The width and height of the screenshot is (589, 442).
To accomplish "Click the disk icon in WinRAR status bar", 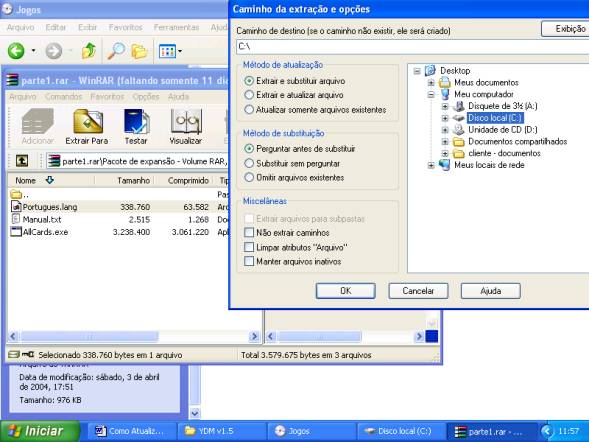I will click(x=14, y=354).
